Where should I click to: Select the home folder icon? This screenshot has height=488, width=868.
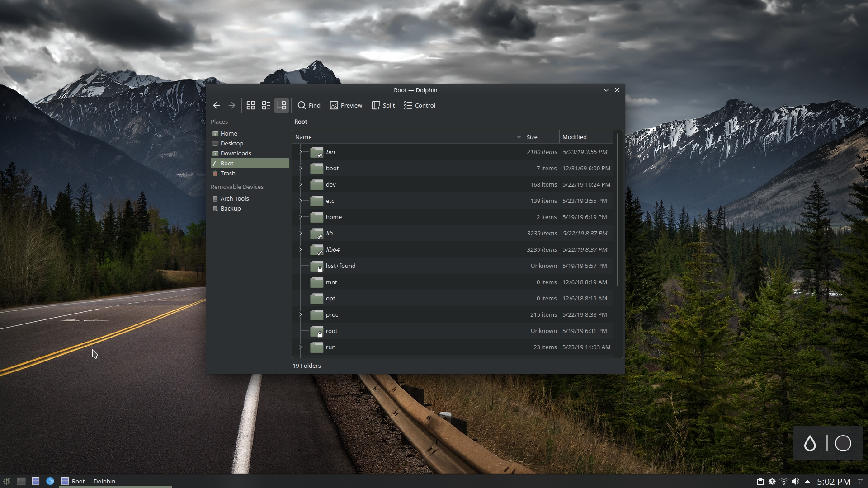317,217
